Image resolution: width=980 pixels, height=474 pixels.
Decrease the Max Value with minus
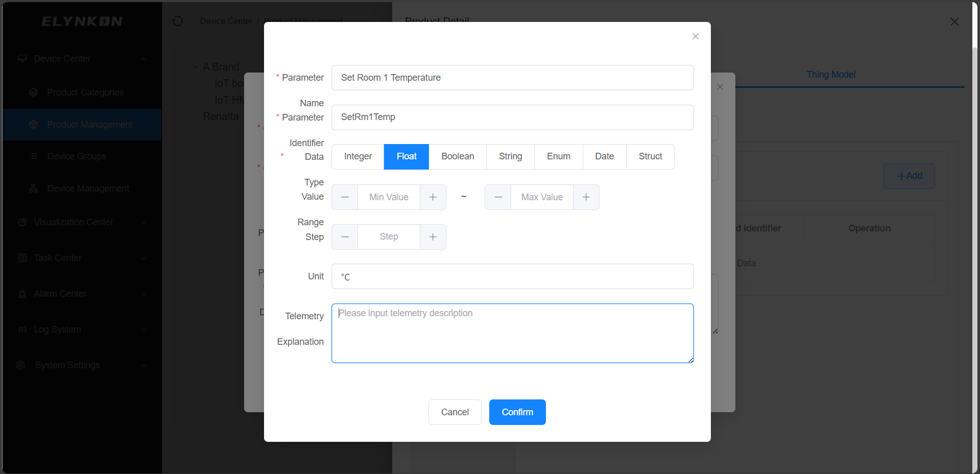(498, 197)
